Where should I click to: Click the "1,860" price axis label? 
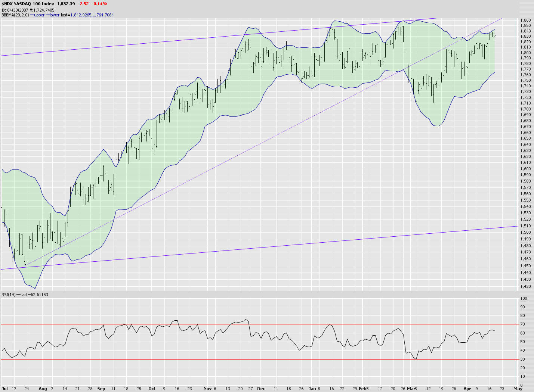525,20
